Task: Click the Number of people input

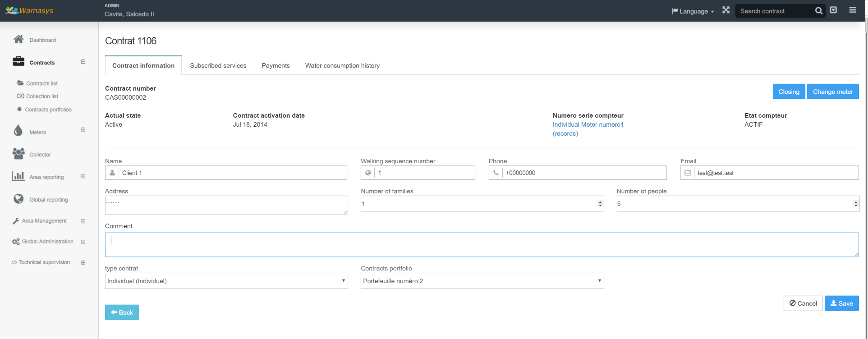Action: tap(738, 204)
